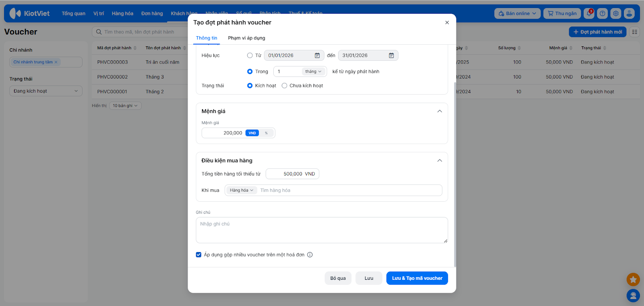The height and width of the screenshot is (306, 644).
Task: Open the "Hàng hóa" purchase type dropdown
Action: (x=242, y=190)
